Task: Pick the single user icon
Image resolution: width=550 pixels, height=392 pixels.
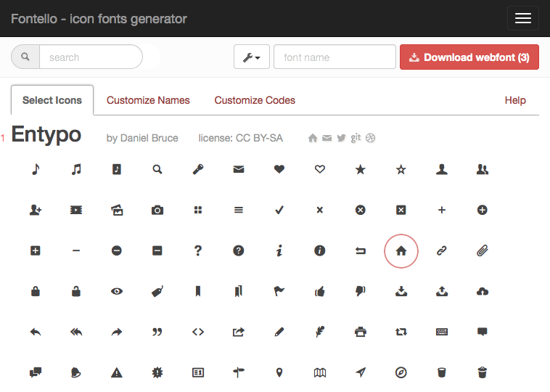Action: click(442, 170)
